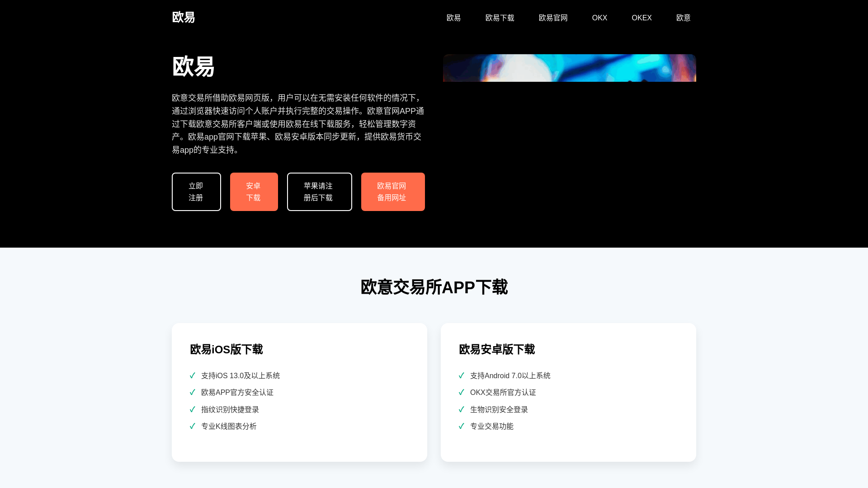Open the 欧易下载 nav item
The width and height of the screenshot is (868, 488).
[500, 18]
